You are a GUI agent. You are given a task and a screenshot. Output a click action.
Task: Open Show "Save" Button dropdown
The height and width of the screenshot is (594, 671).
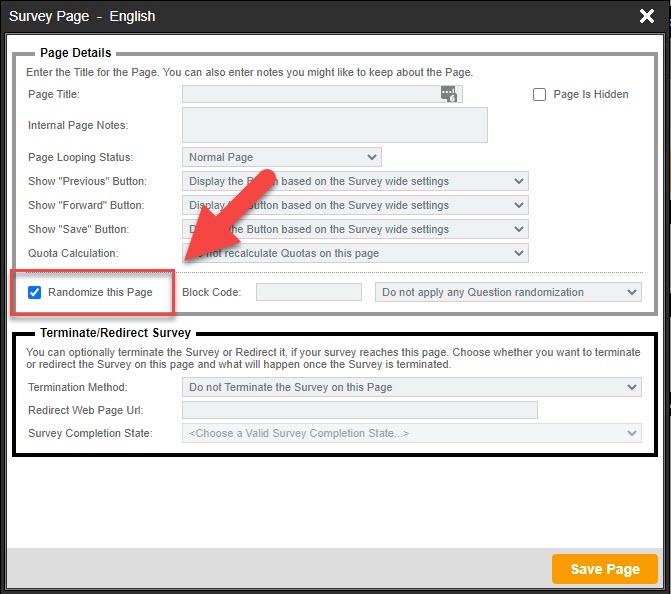(x=355, y=229)
